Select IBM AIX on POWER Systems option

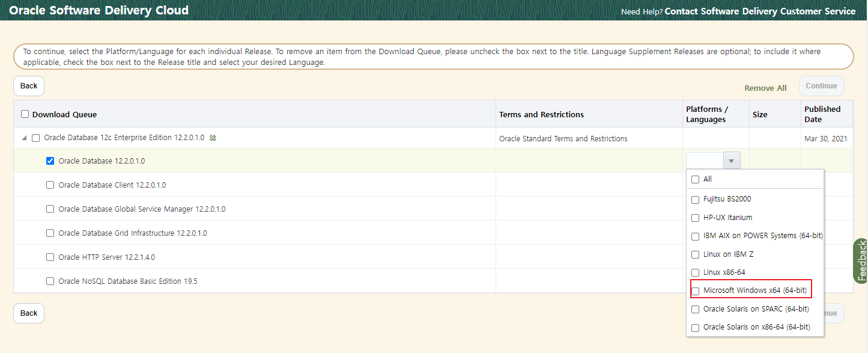pyautogui.click(x=696, y=236)
